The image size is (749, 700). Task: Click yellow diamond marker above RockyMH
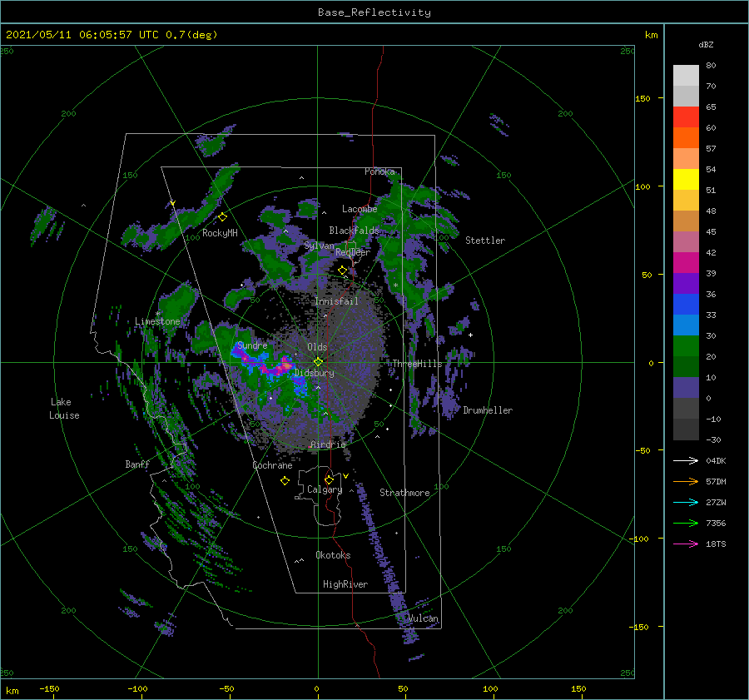pos(222,217)
